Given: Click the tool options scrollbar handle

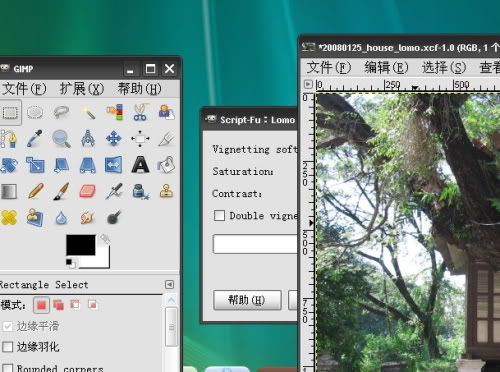Looking at the screenshot, I should (x=171, y=327).
